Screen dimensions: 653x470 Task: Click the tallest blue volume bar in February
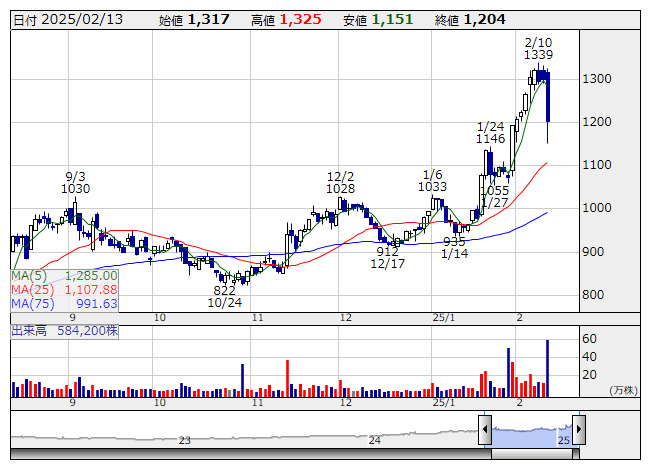(x=547, y=368)
